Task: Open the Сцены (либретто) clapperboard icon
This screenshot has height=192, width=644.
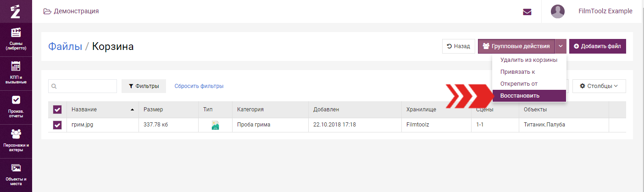Action: coord(16,32)
